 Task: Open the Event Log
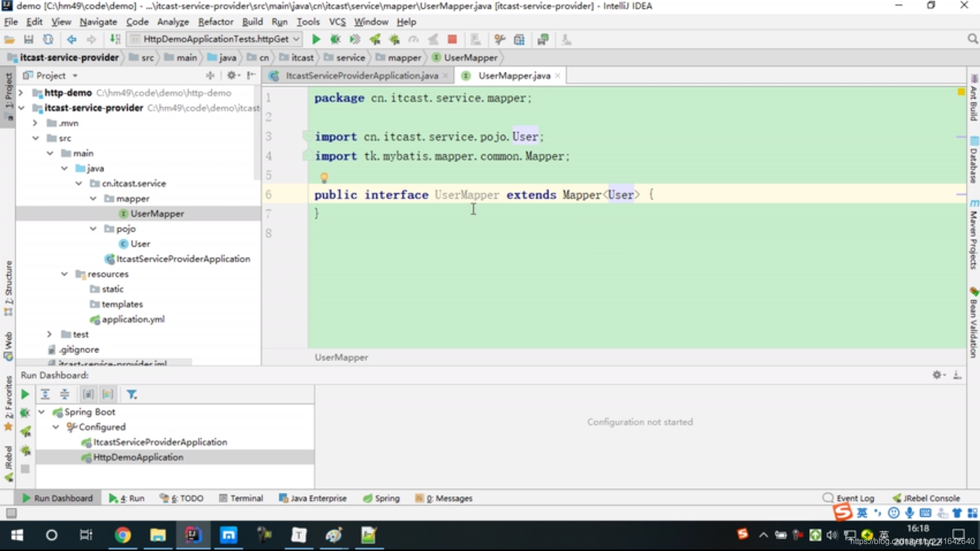pos(848,498)
